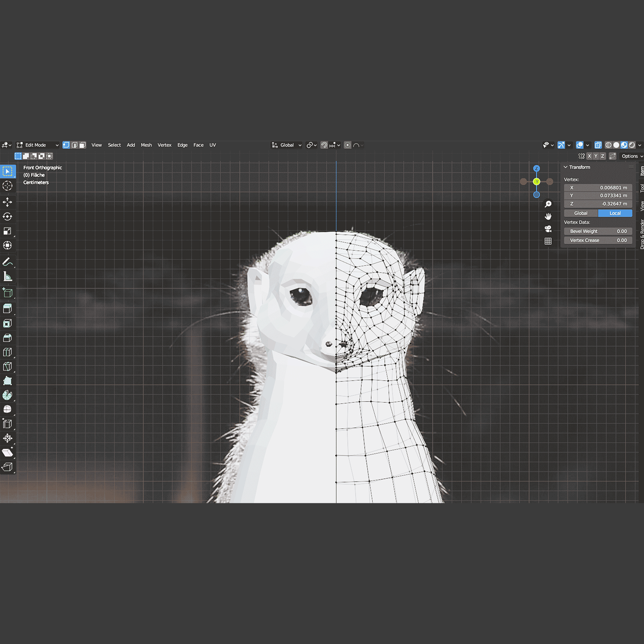Click the camera view icon
644x644 pixels.
(x=548, y=229)
